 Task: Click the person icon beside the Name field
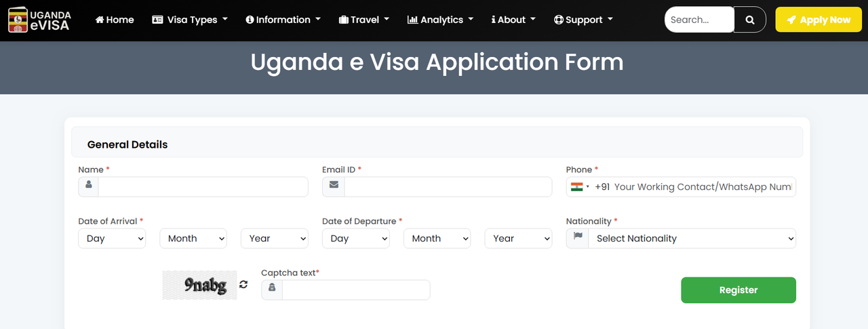pos(88,187)
